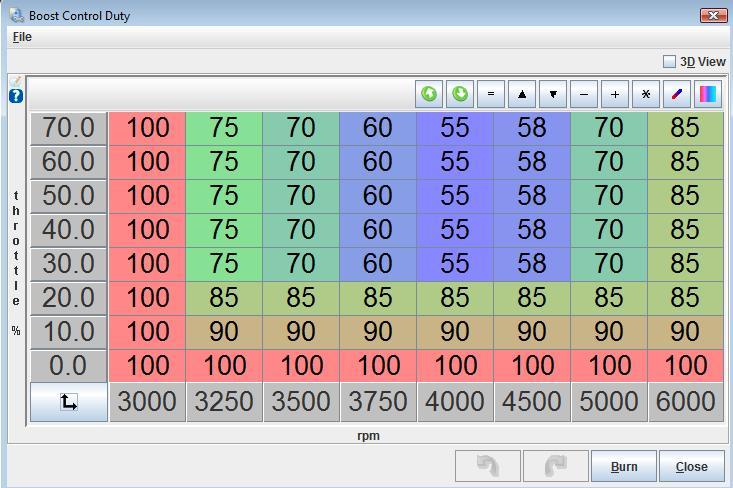
Task: Click the asterisk multiply toolbar button
Action: click(x=646, y=94)
